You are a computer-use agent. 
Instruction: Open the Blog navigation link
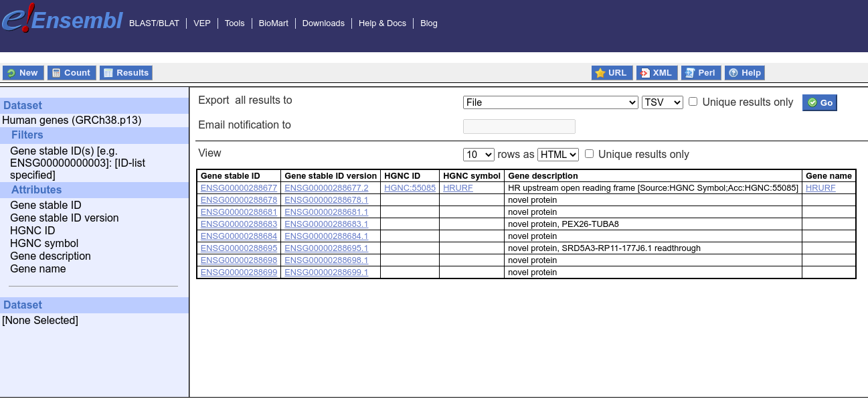(429, 23)
